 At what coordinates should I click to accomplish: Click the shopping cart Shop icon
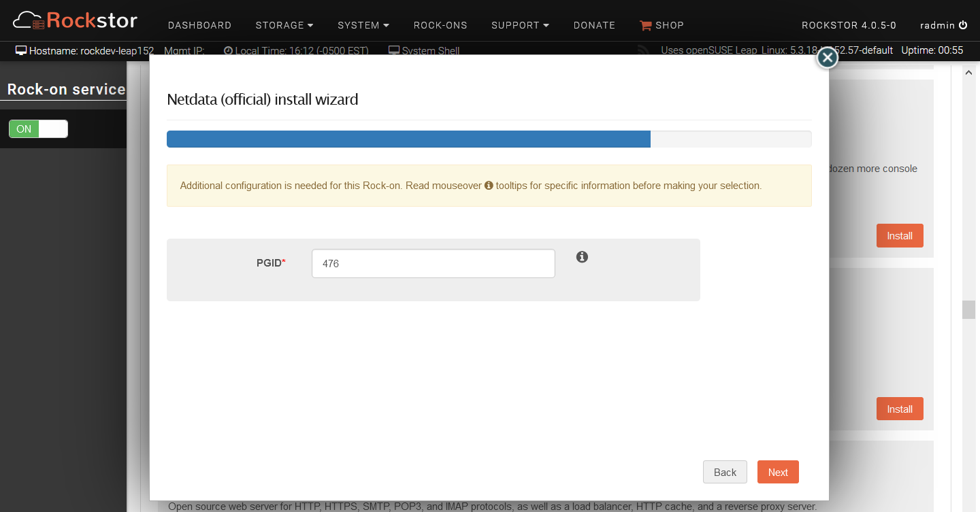pyautogui.click(x=646, y=25)
